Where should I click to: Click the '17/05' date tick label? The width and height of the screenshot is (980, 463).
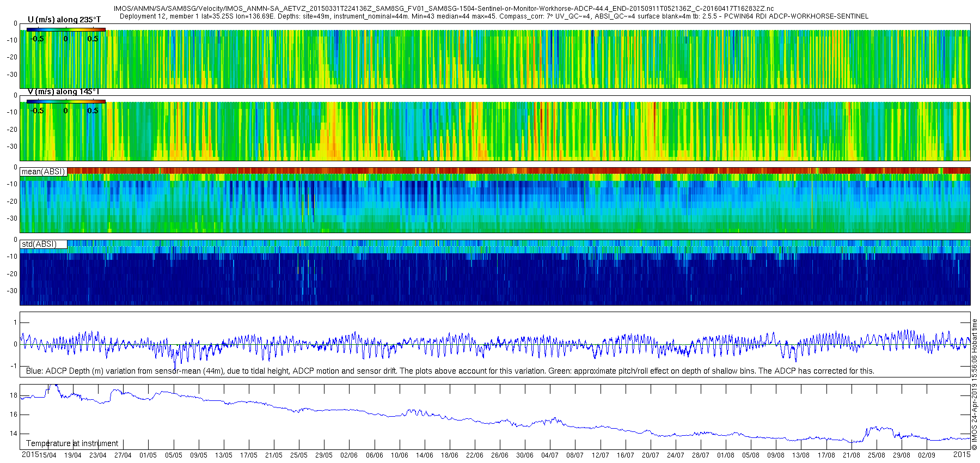(x=249, y=455)
